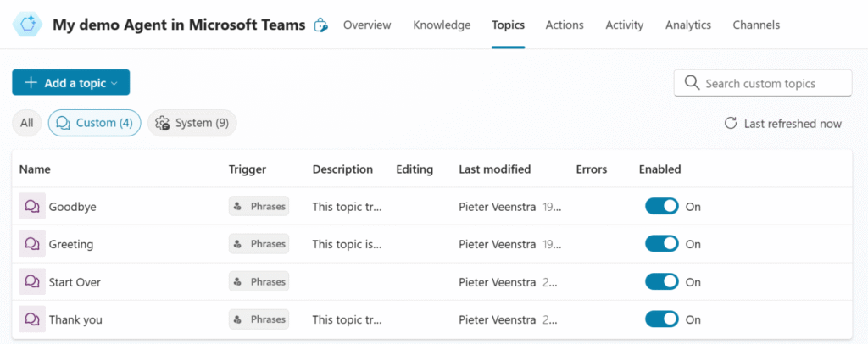
Task: Show All topics filter
Action: coord(26,123)
